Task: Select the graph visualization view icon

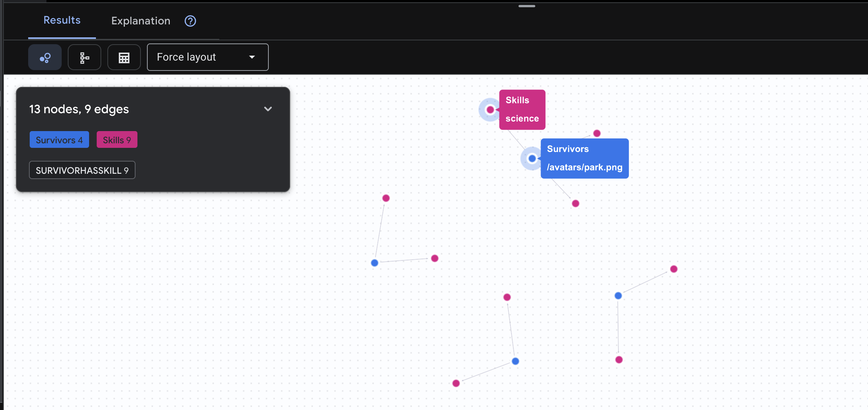Action: tap(45, 58)
